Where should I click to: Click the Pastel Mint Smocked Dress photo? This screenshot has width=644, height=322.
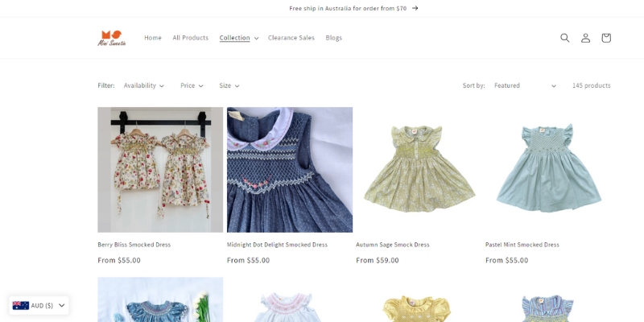[547, 170]
